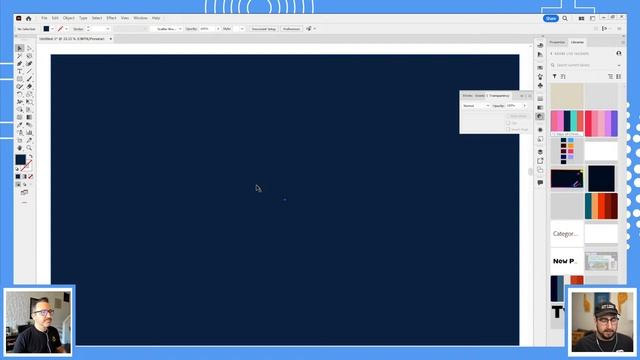The image size is (640, 360).
Task: Click the Share button
Action: pyautogui.click(x=551, y=18)
